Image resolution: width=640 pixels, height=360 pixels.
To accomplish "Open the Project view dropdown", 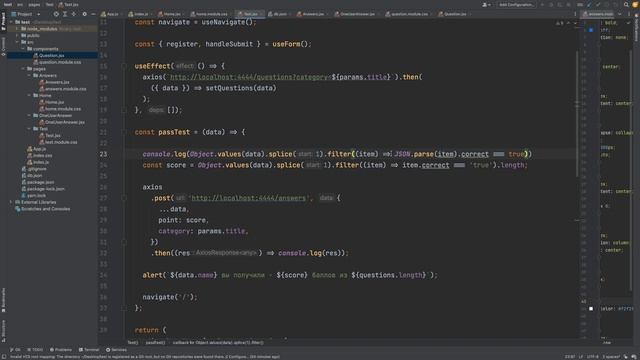I will click(26, 14).
